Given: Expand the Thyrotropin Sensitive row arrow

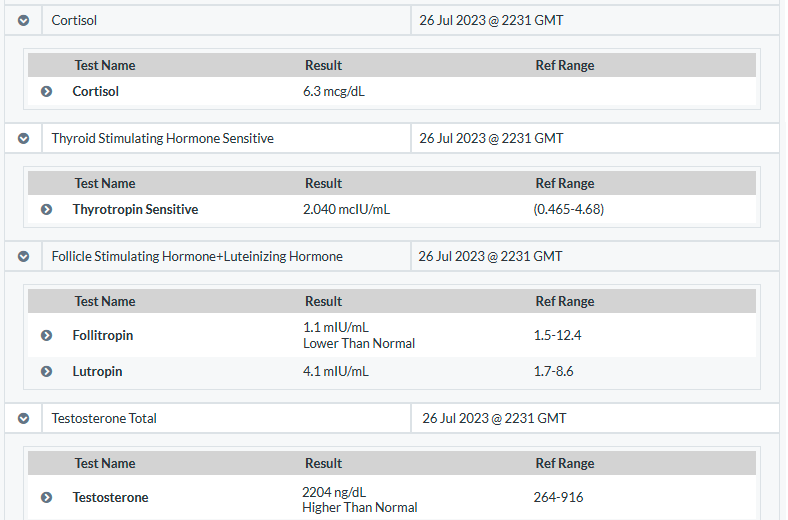Looking at the screenshot, I should coord(46,210).
